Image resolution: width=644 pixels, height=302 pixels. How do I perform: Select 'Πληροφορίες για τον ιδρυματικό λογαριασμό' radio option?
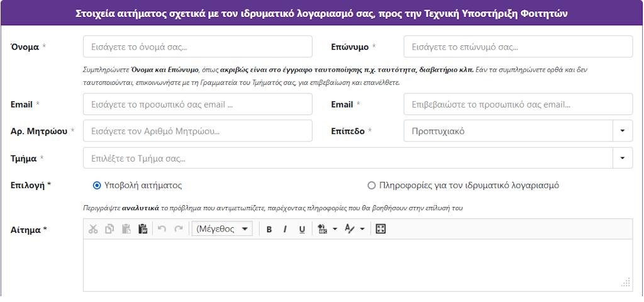tap(371, 186)
